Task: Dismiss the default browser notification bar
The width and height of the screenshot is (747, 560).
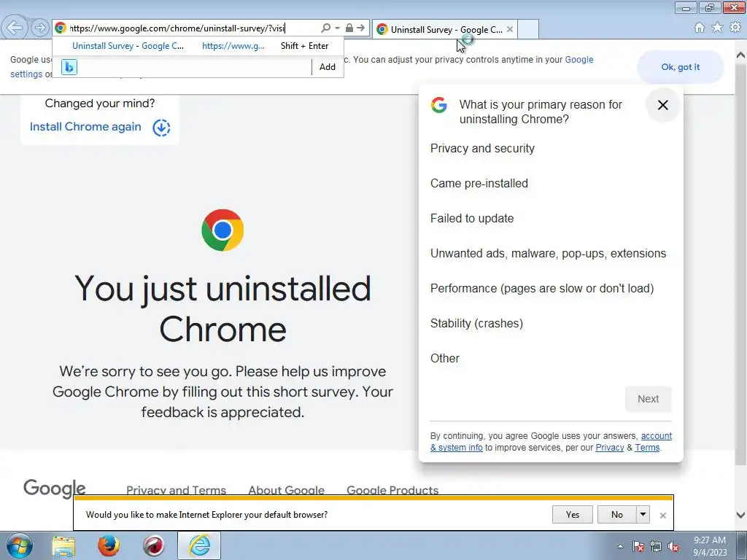Action: click(x=662, y=516)
